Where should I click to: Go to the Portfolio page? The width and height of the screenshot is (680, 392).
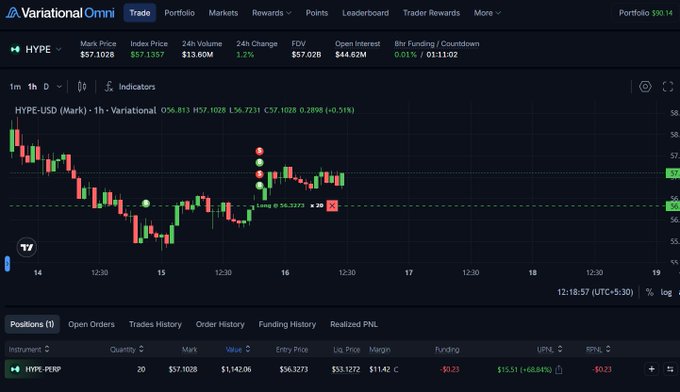[180, 13]
